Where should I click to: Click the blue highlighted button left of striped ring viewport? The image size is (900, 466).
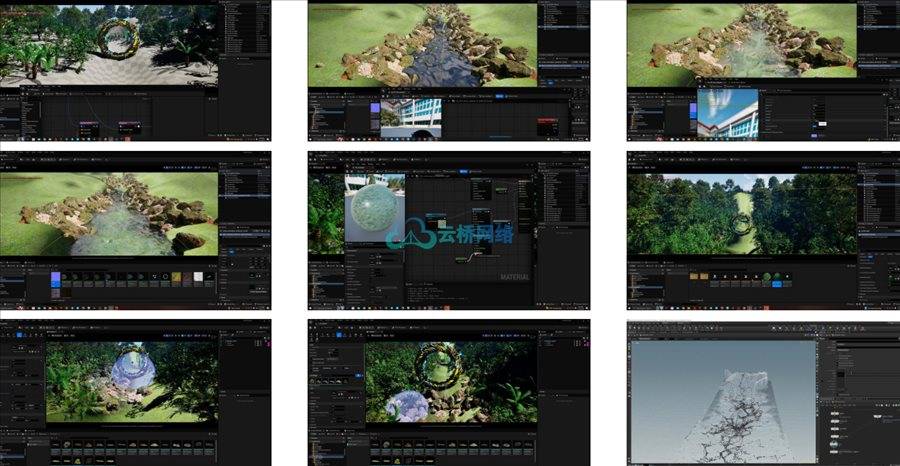[x=360, y=376]
